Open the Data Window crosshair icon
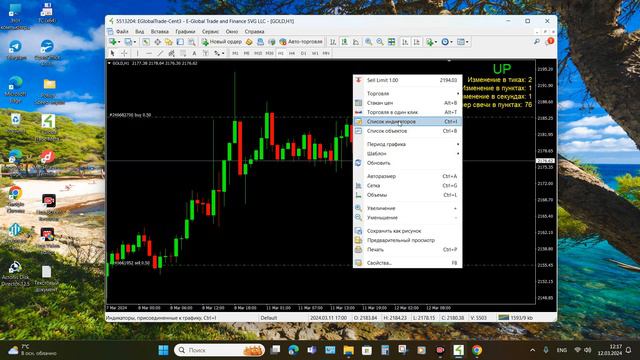640x360 pixels. [x=158, y=42]
